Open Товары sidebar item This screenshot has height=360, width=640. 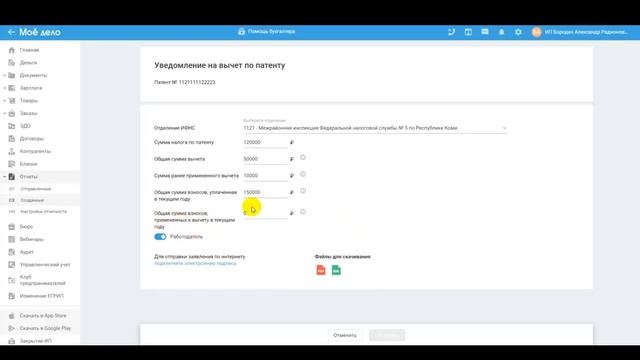(x=29, y=100)
